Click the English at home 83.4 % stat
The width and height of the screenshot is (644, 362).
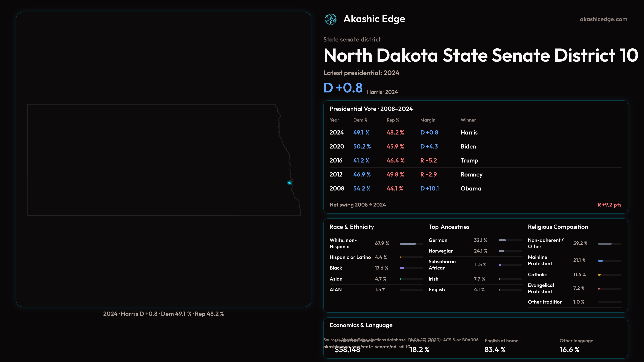pyautogui.click(x=495, y=349)
